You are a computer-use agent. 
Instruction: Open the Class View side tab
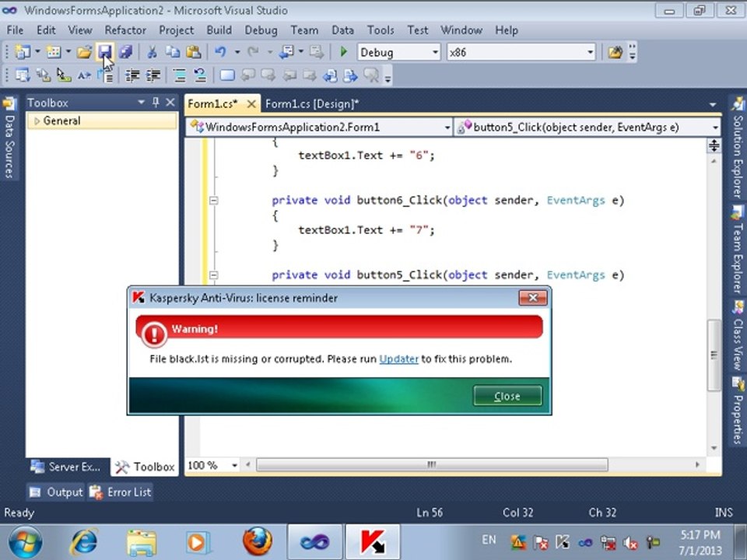click(x=738, y=336)
